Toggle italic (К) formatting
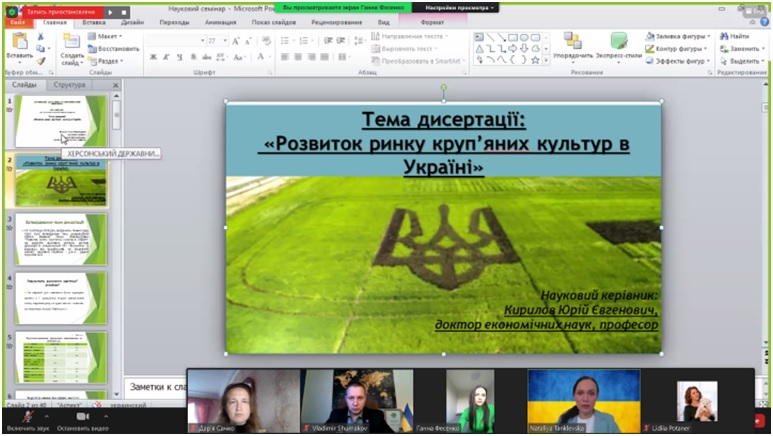773x436 pixels. click(x=166, y=57)
